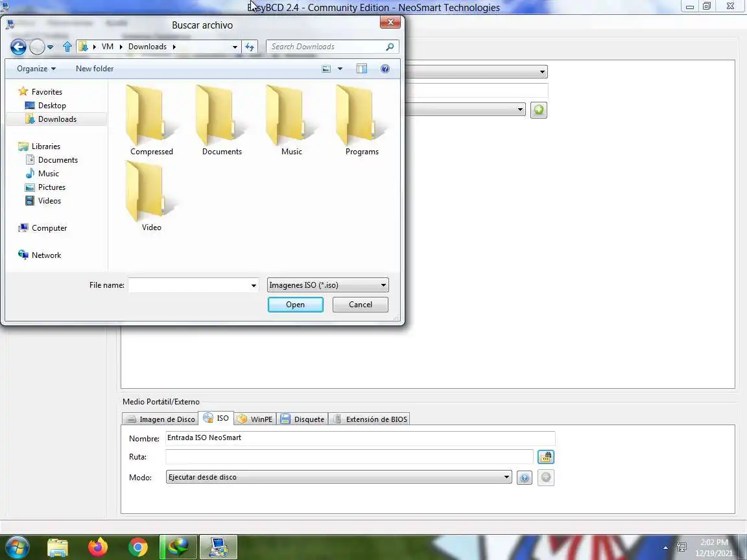Expand the top dropdown in the EasyBCD window
This screenshot has height=560, width=747.
(x=542, y=72)
